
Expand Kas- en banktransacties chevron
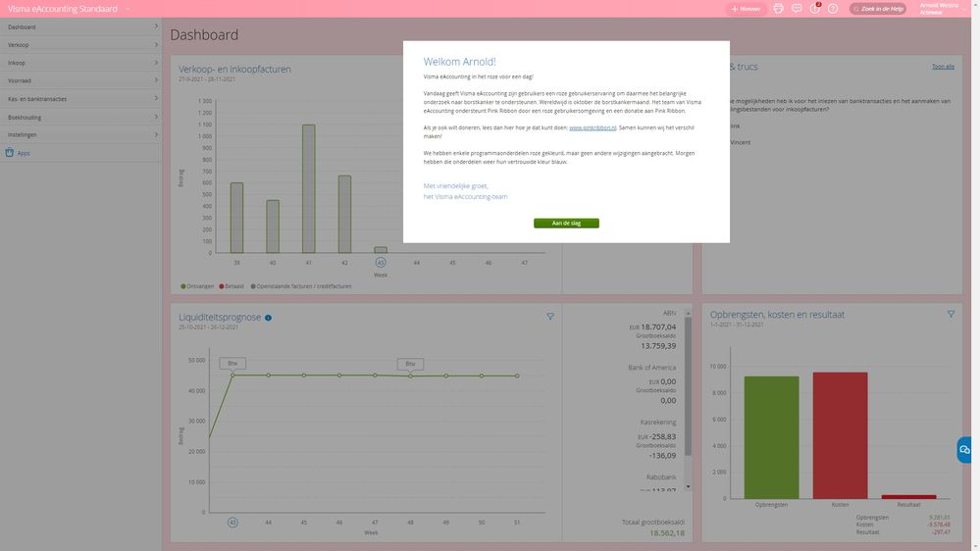(x=156, y=98)
